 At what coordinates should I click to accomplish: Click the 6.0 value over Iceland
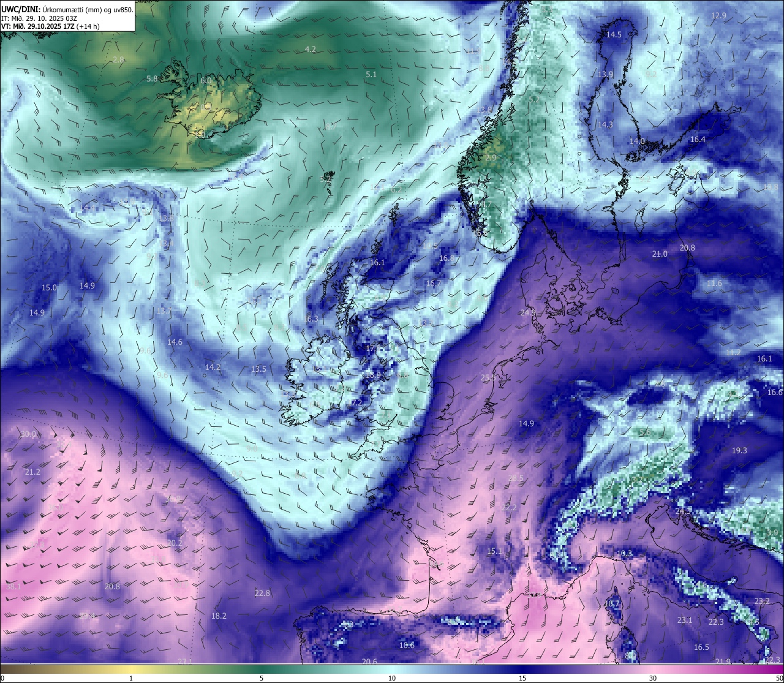point(206,80)
